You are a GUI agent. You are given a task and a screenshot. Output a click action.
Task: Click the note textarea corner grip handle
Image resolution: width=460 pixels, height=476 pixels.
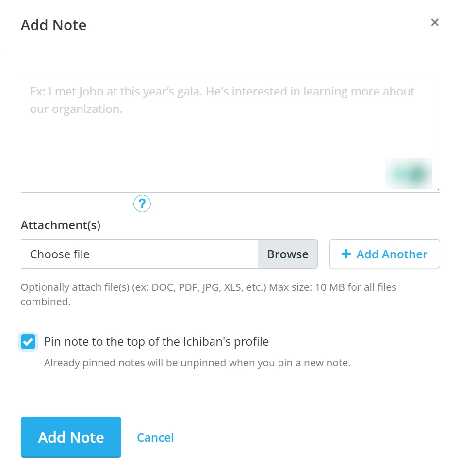click(437, 190)
